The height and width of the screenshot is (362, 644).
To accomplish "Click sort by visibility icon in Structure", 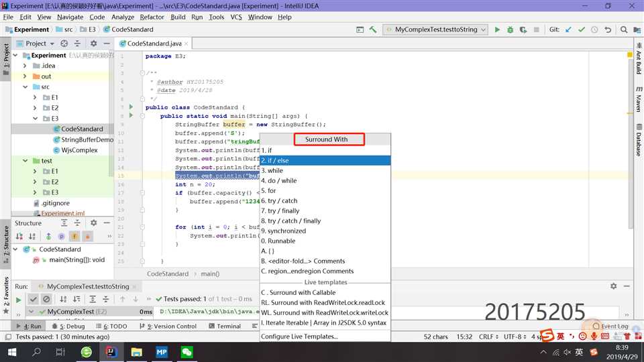I will click(x=19, y=237).
